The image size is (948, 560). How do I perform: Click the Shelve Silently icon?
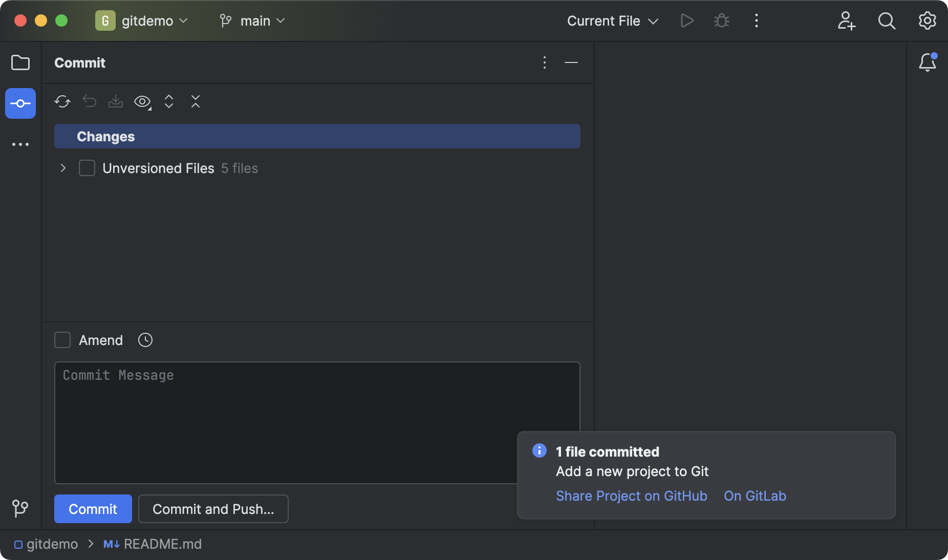pos(115,101)
